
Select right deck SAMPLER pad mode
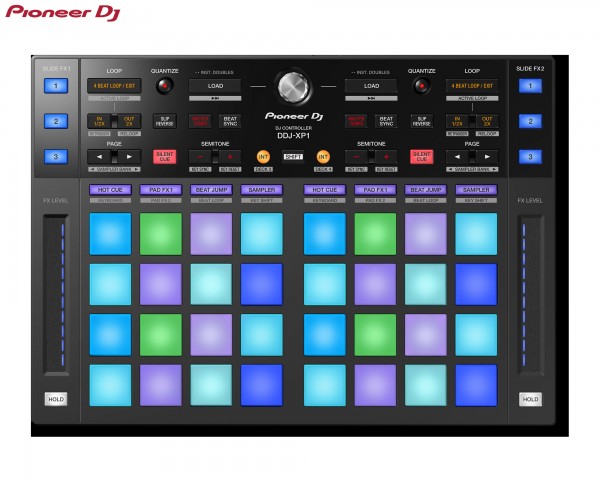pyautogui.click(x=476, y=190)
